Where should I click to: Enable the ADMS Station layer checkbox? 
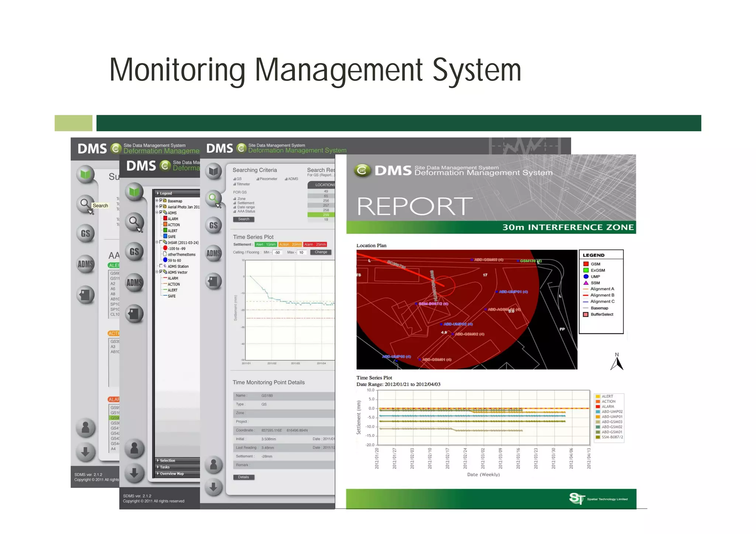pyautogui.click(x=161, y=266)
